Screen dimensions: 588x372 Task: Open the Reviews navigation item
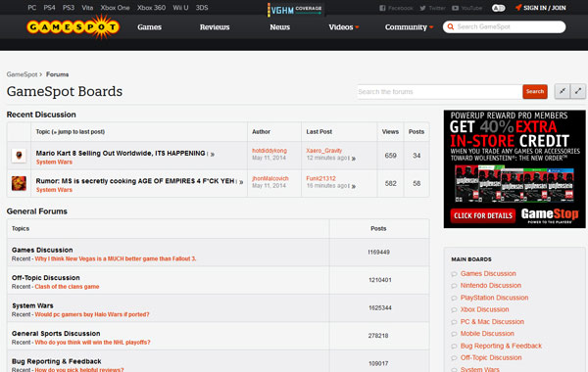click(x=215, y=27)
